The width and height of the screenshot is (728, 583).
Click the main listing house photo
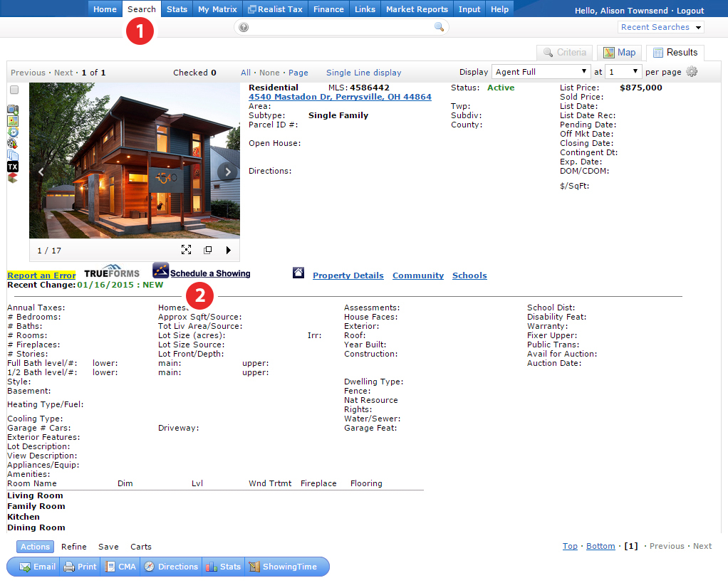coord(134,160)
